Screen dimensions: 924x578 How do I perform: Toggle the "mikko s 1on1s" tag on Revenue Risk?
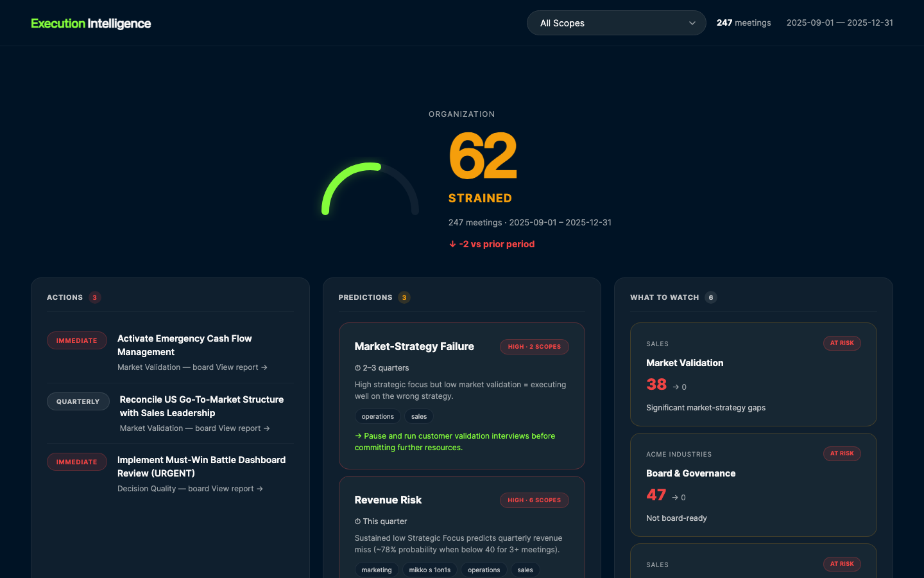429,570
